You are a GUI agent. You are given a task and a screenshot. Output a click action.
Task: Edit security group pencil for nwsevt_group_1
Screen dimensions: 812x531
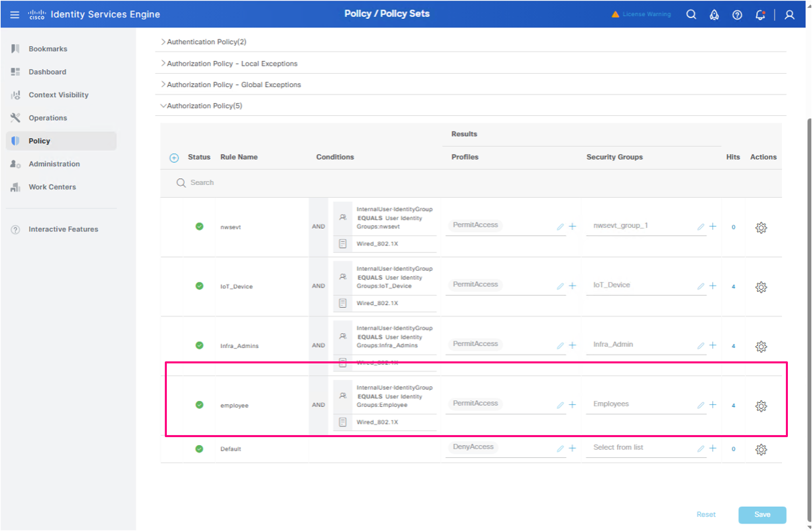[x=701, y=227]
